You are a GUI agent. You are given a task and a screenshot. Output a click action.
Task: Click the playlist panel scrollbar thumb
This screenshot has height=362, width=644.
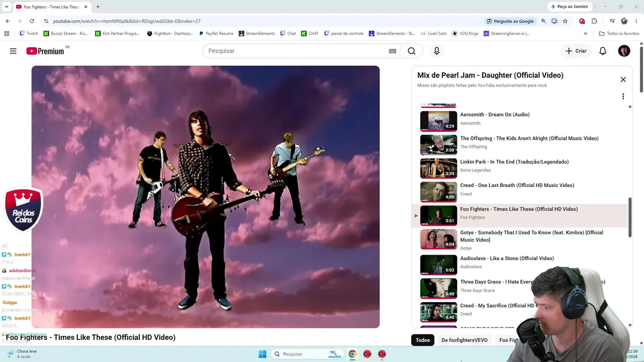coord(630,217)
